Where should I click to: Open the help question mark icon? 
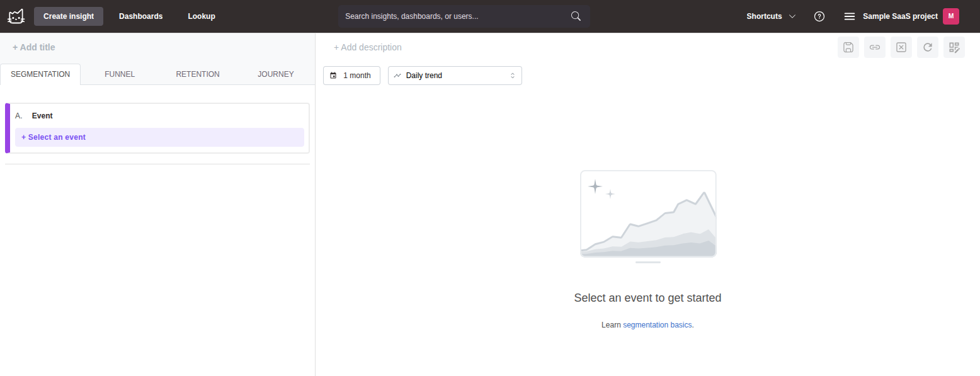(819, 16)
